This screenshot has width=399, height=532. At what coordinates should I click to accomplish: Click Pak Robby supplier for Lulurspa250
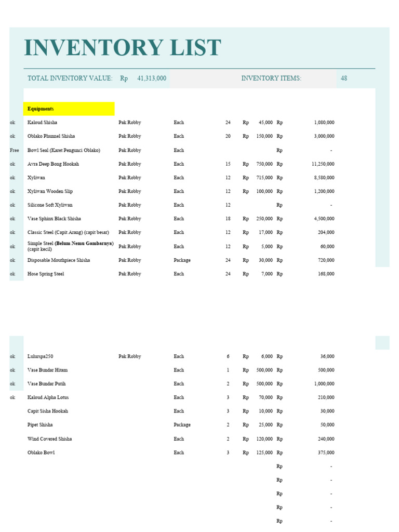129,356
